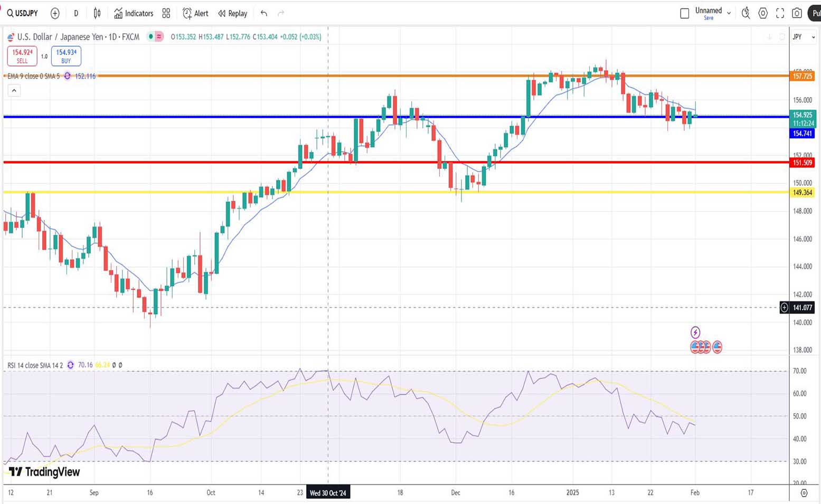Click the pink approximate data indicator
821x504 pixels.
point(159,37)
